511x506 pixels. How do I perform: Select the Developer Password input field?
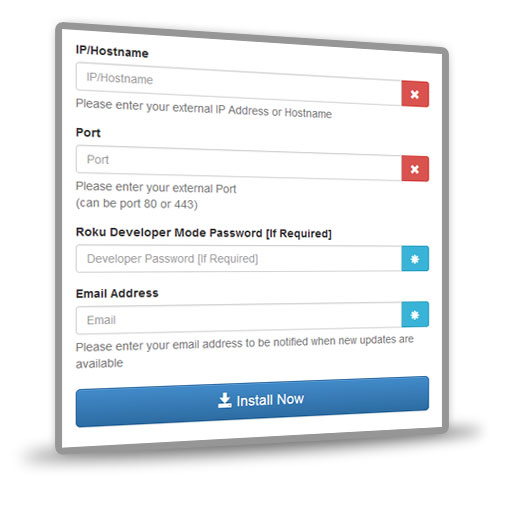tap(239, 259)
